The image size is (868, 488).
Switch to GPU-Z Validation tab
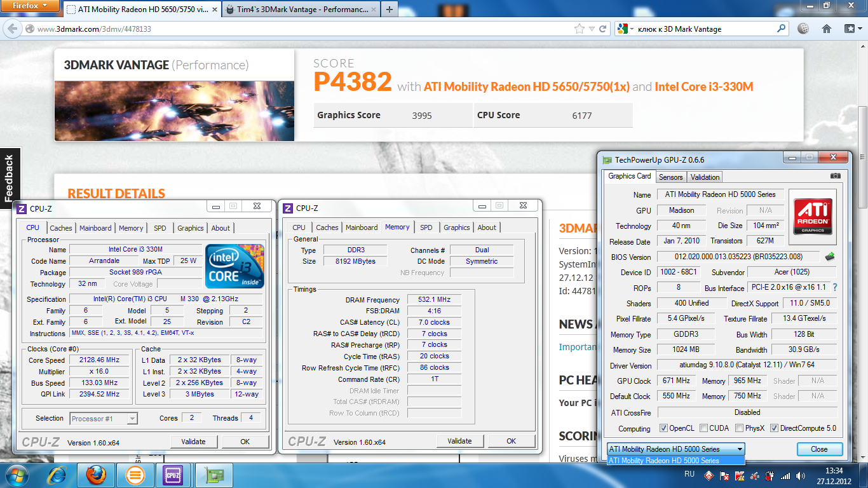pyautogui.click(x=705, y=177)
